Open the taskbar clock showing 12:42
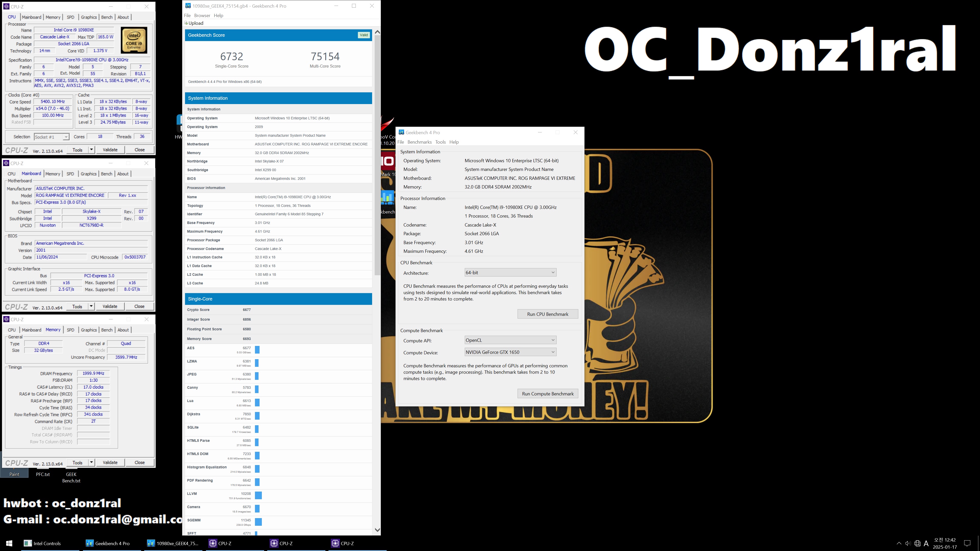The height and width of the screenshot is (551, 980). pos(945,543)
